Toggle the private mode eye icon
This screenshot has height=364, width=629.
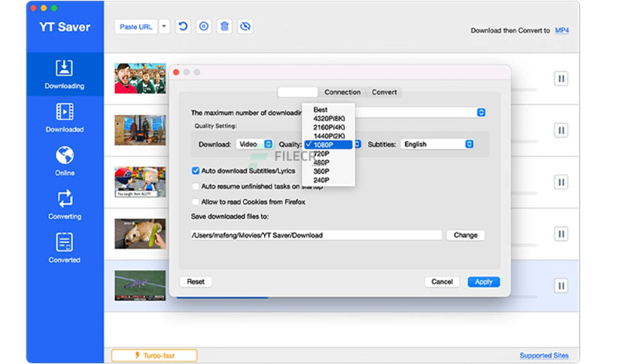point(245,26)
